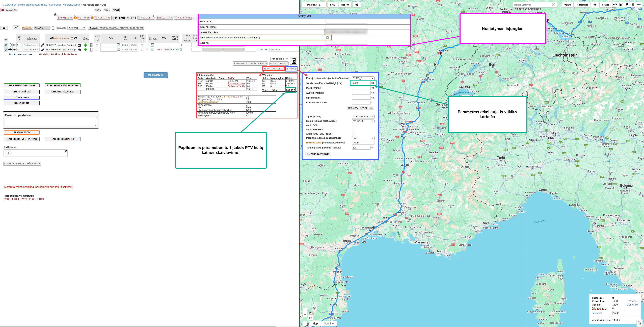Show fuel stations on the map
This screenshot has width=644, height=327.
[x=621, y=5]
